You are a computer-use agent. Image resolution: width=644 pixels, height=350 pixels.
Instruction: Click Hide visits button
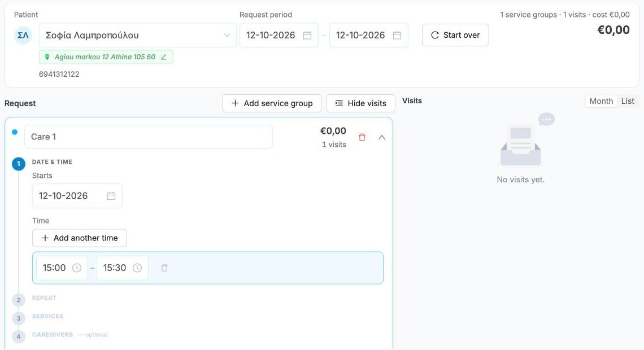tap(360, 103)
